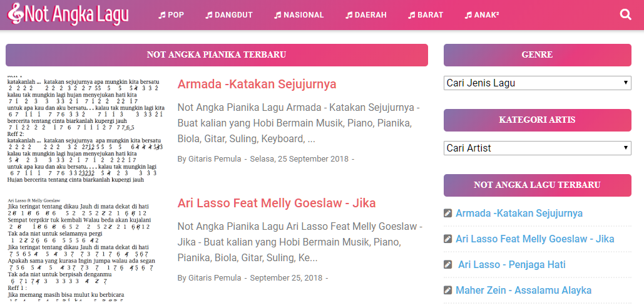Screen dimensions: 644x305
Task: Click the Not Angka Lagu logo
Action: tap(68, 14)
